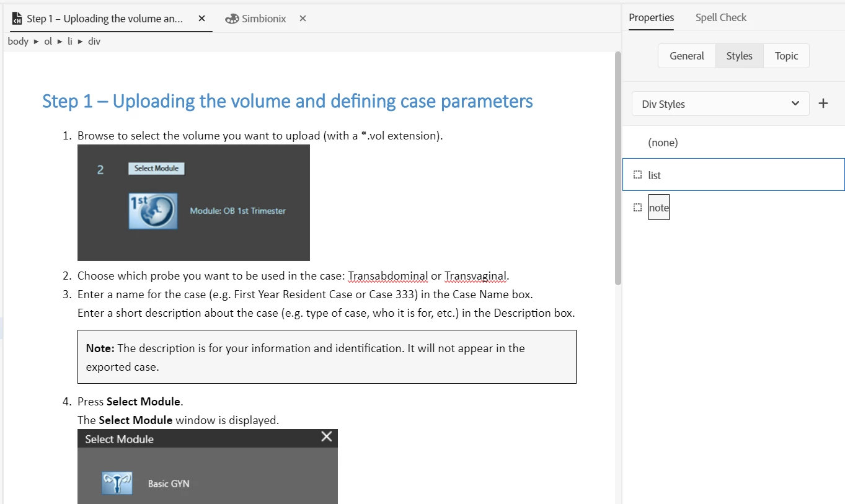This screenshot has width=845, height=504.
Task: Click the topic file icon on Step 1 tab
Action: 17,19
